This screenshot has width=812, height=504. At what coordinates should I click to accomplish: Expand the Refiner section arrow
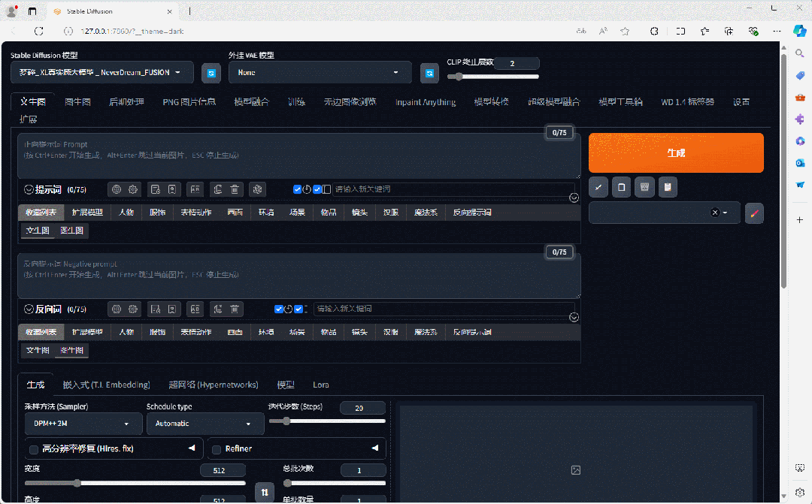pyautogui.click(x=375, y=448)
